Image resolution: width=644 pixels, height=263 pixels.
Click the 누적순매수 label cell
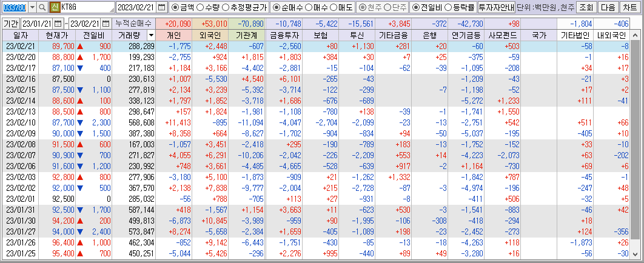133,24
